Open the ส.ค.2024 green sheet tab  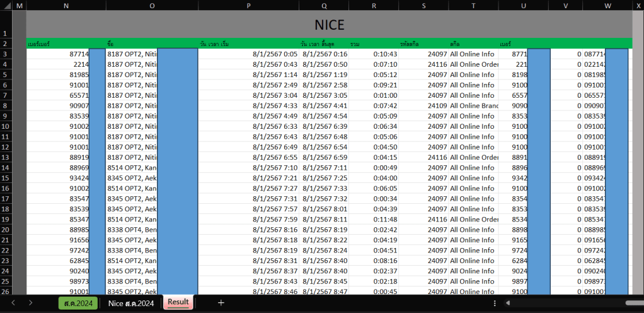pos(78,303)
